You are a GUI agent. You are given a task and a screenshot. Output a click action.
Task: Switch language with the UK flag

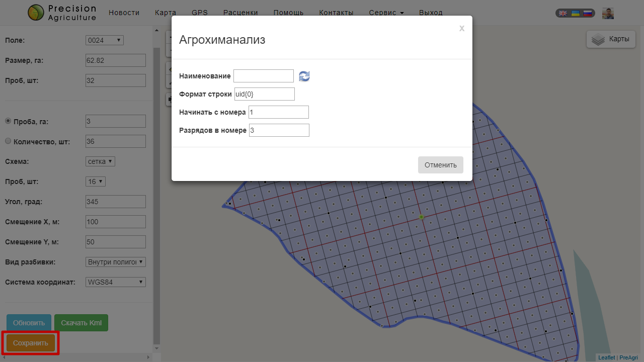(x=563, y=14)
